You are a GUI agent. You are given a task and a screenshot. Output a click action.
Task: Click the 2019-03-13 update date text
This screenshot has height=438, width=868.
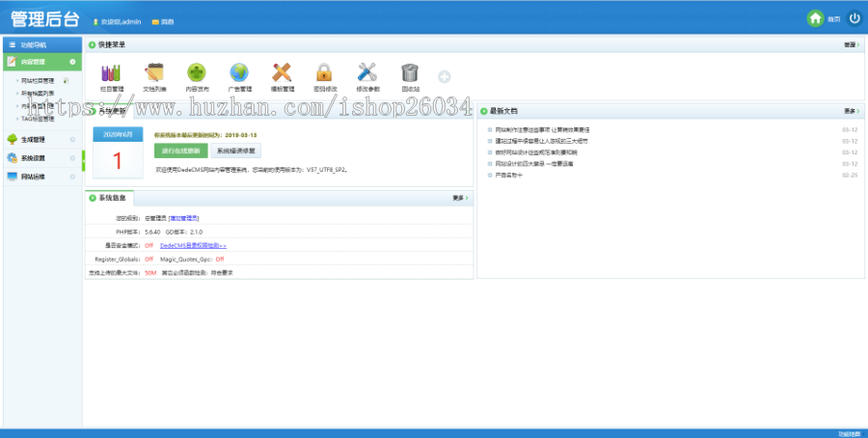(x=241, y=135)
